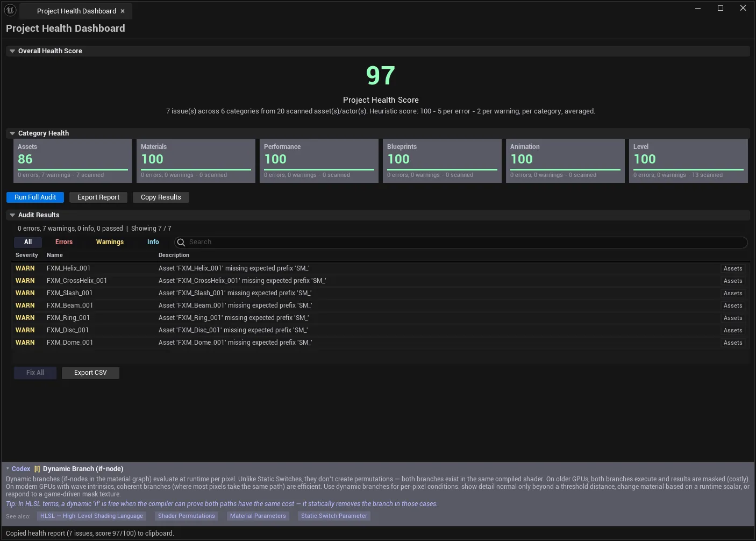756x541 pixels.
Task: Sort results by Name column
Action: click(55, 255)
